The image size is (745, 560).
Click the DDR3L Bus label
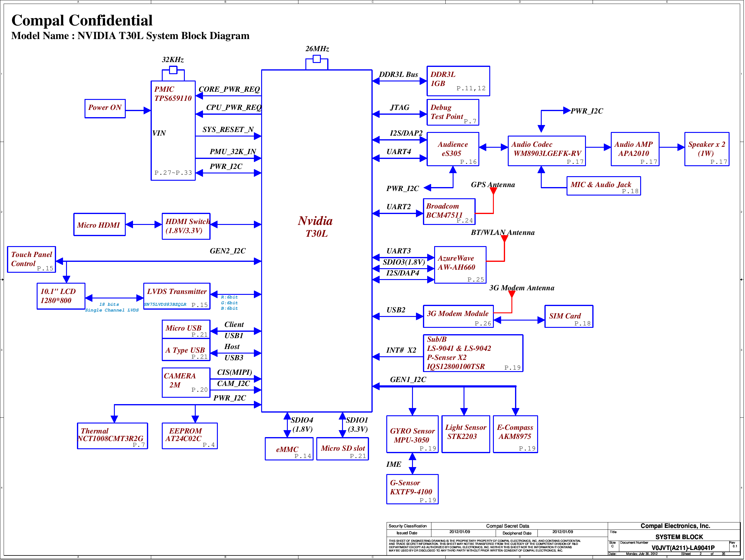tap(398, 74)
